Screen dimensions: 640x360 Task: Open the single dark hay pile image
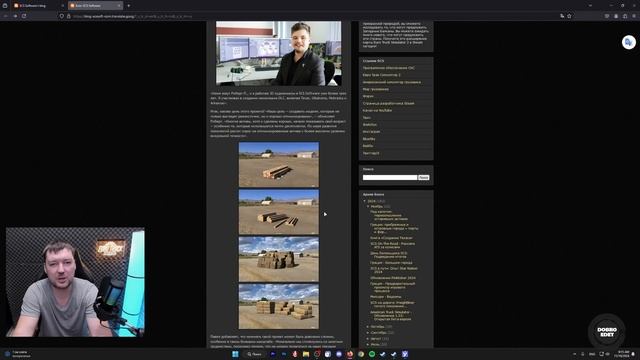point(279,259)
